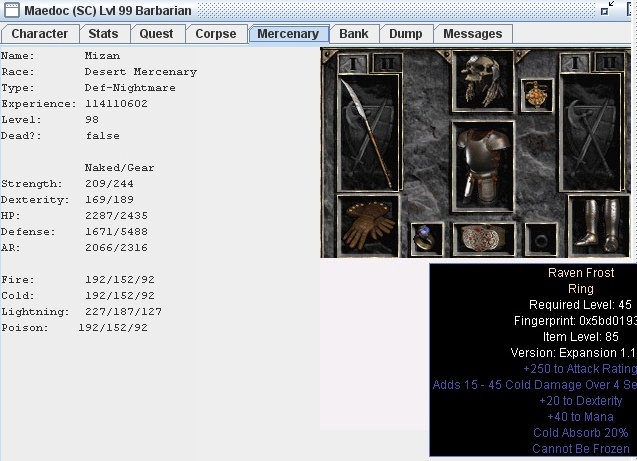637x461 pixels.
Task: Open the Dump tab
Action: pyautogui.click(x=405, y=34)
